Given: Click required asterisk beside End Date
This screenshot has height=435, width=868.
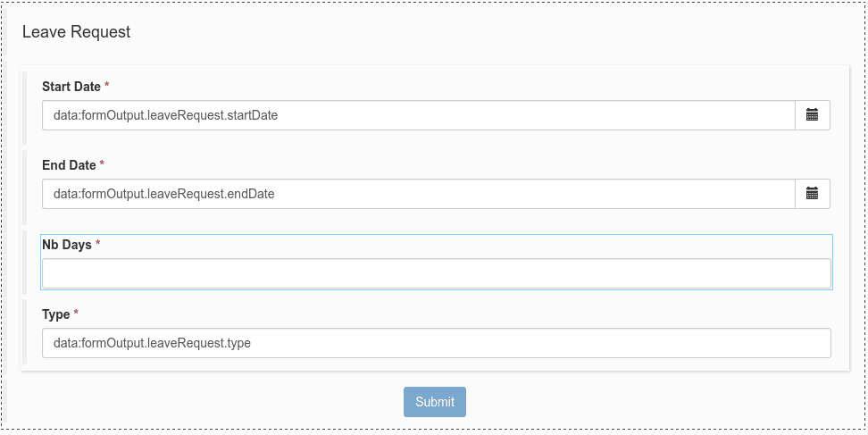Looking at the screenshot, I should [102, 165].
